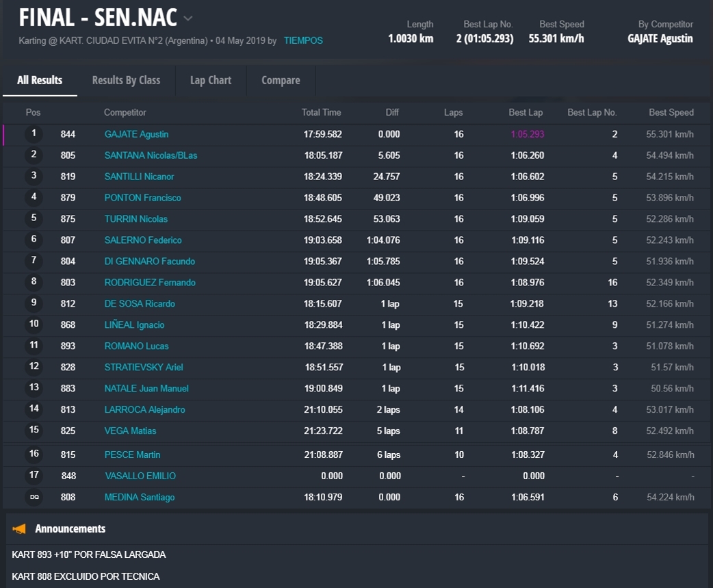Click competitor MEDINA Santiago

tap(140, 497)
